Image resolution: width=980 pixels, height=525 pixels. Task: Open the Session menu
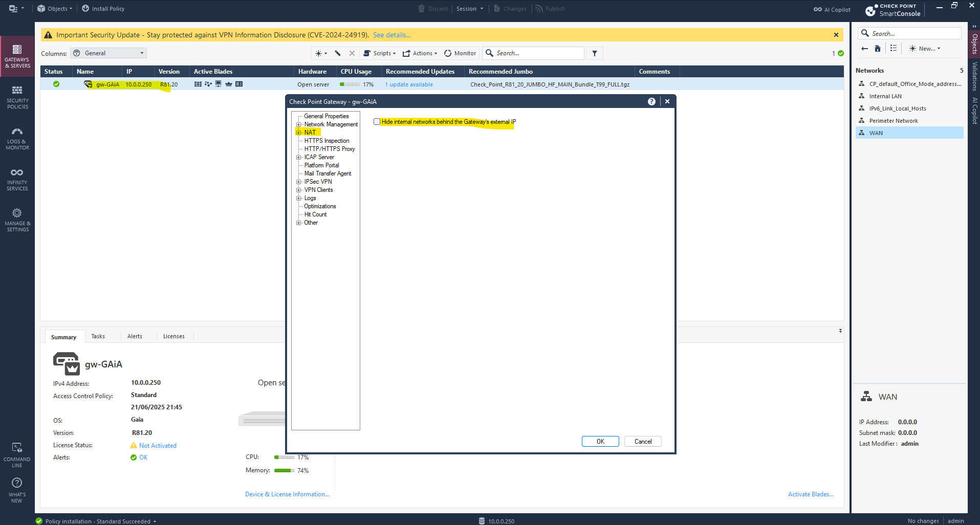click(x=470, y=9)
